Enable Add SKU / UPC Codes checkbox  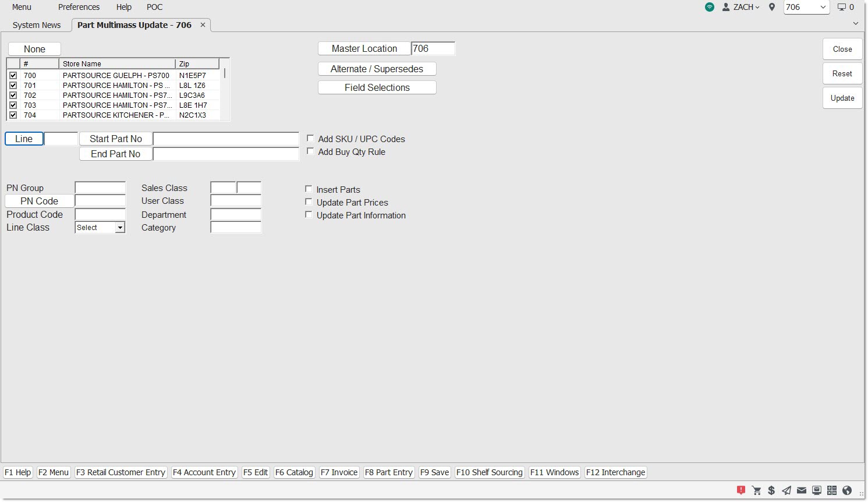tap(311, 139)
